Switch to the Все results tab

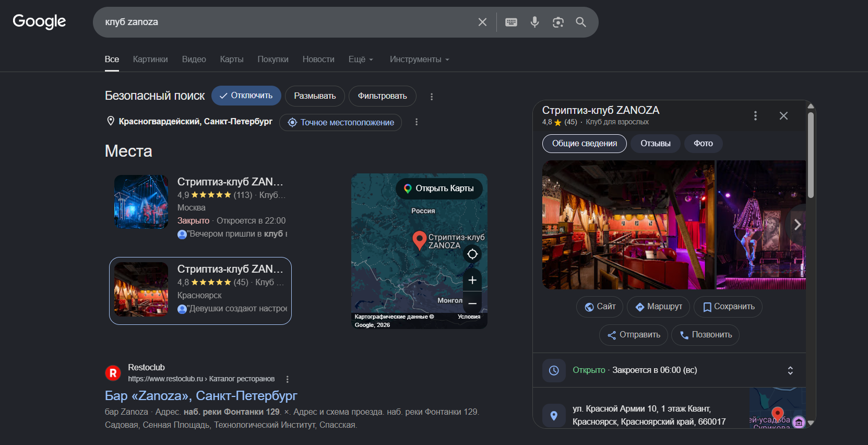point(112,60)
